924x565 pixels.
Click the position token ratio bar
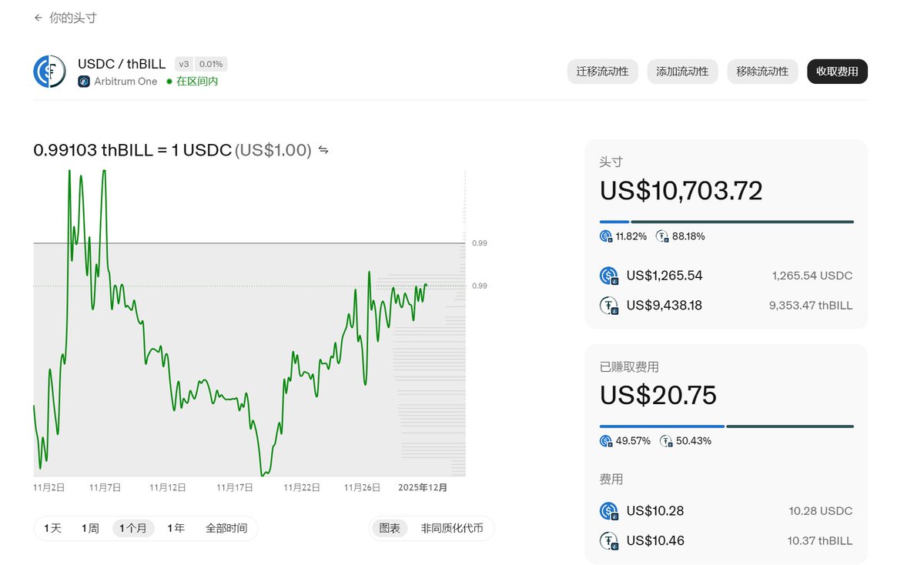pyautogui.click(x=726, y=222)
